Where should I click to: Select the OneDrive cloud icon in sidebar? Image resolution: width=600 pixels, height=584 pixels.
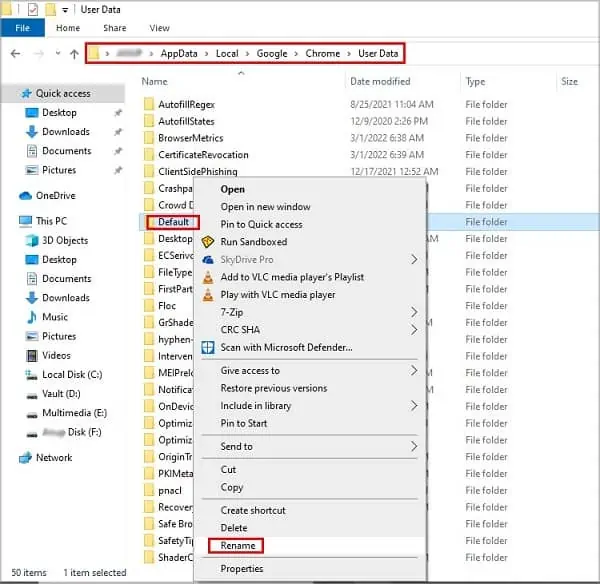click(x=25, y=196)
